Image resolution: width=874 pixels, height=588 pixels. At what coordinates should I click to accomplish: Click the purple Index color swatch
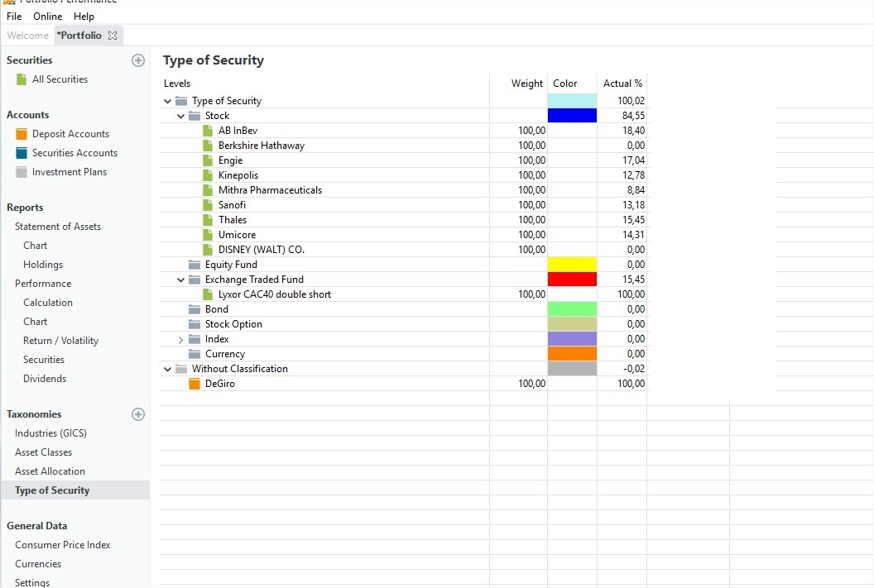coord(572,339)
